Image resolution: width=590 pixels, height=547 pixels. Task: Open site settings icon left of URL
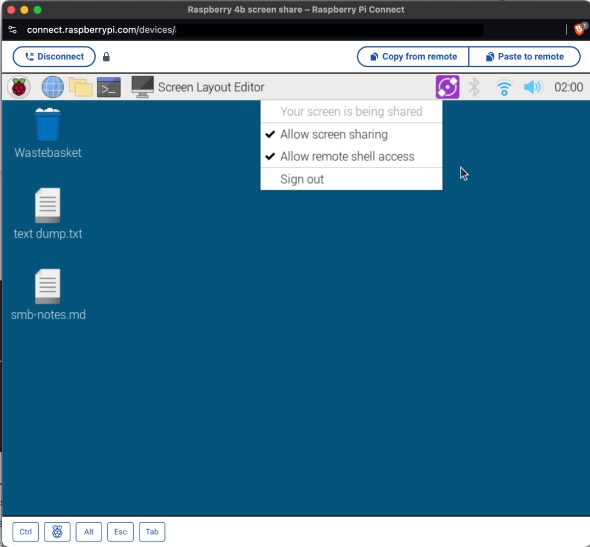tap(12, 30)
